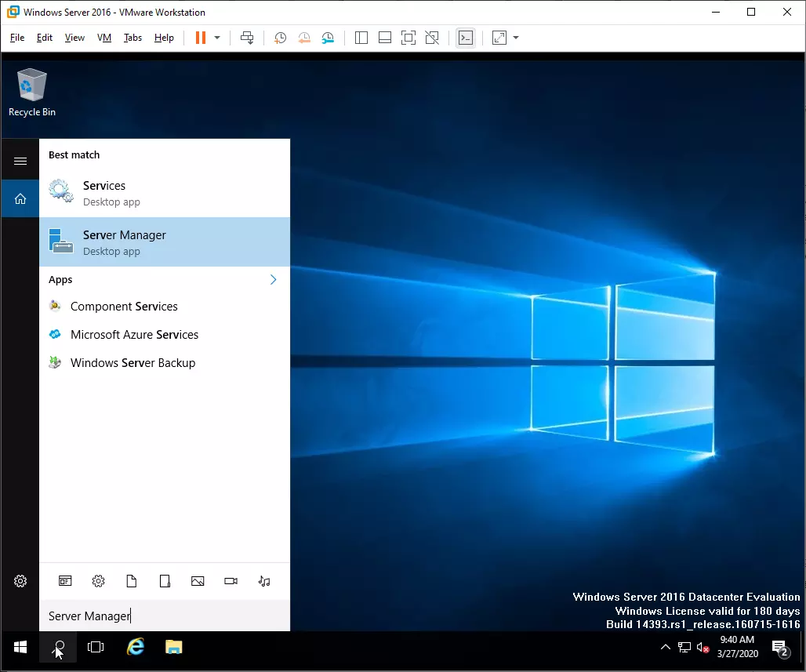Show hidden system tray icons chevron
Screen dimensions: 806x672
point(665,648)
